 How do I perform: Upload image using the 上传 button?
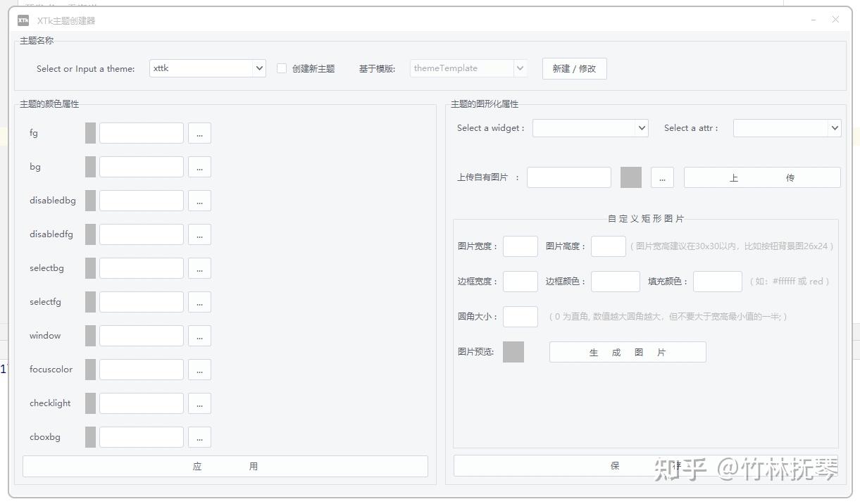click(x=761, y=177)
